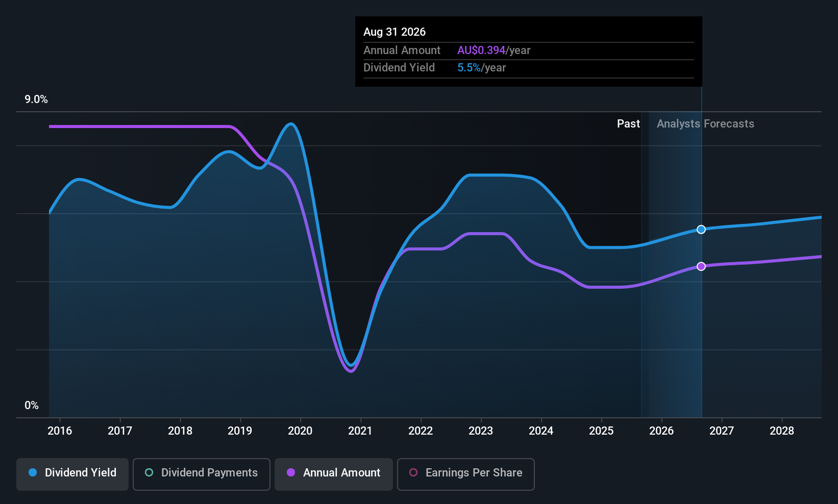Click the teal Dividend Payments circle icon
The image size is (838, 504).
pyautogui.click(x=149, y=472)
